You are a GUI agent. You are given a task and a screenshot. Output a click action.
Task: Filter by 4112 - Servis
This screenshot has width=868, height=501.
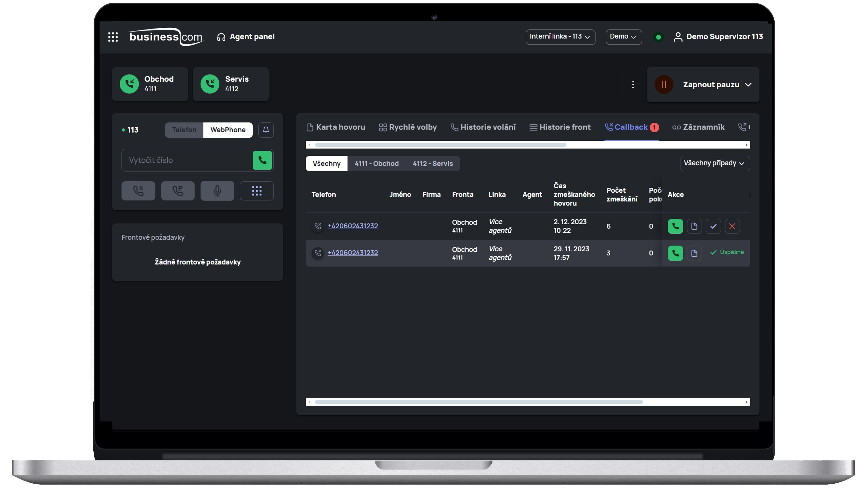(x=433, y=164)
